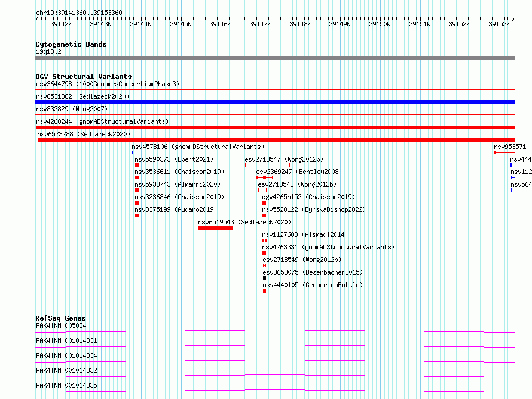Open nsv4578106 gnomAD variant label
Image resolution: width=532 pixels, height=399 pixels.
click(x=198, y=147)
